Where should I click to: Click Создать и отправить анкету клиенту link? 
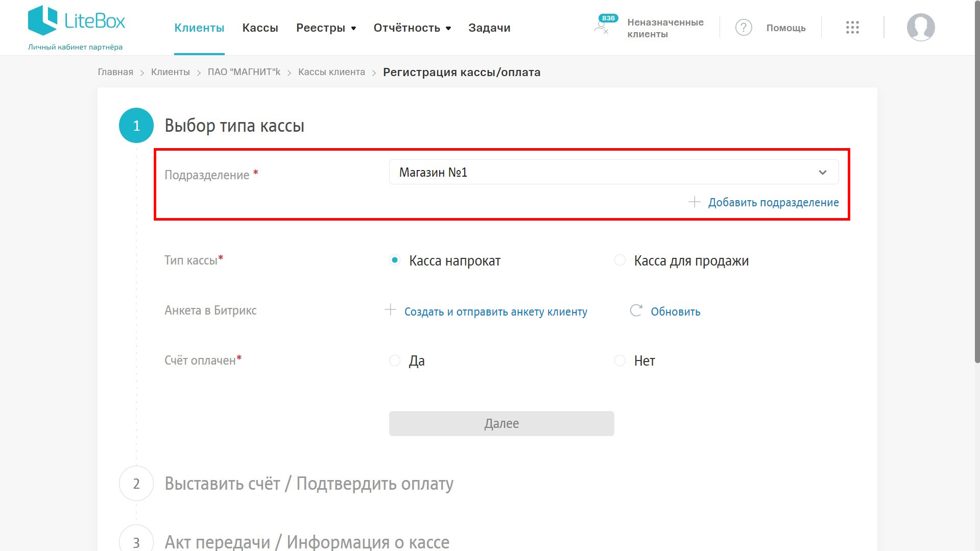coord(496,312)
